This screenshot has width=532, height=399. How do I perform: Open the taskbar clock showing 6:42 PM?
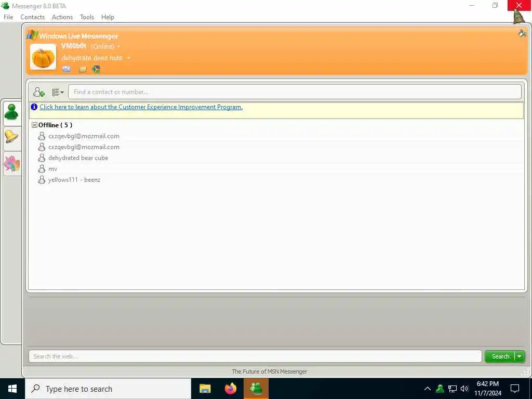coord(487,389)
